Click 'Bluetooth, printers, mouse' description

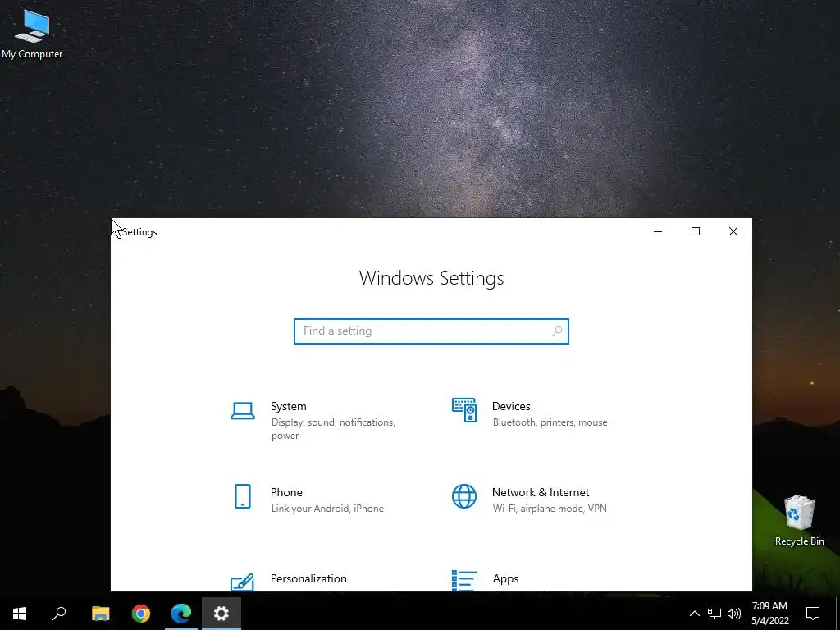(x=550, y=422)
